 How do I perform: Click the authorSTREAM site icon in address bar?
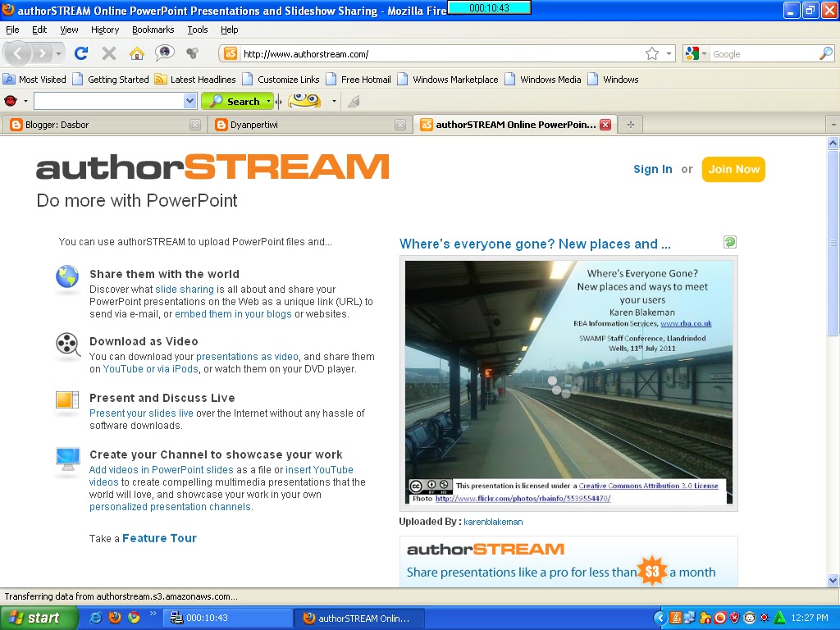click(x=230, y=53)
